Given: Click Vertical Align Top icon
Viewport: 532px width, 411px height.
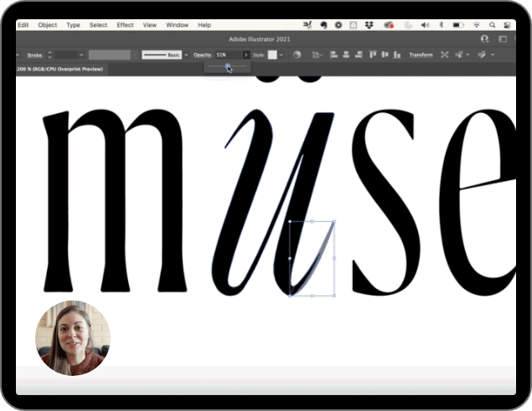Looking at the screenshot, I should [x=373, y=54].
